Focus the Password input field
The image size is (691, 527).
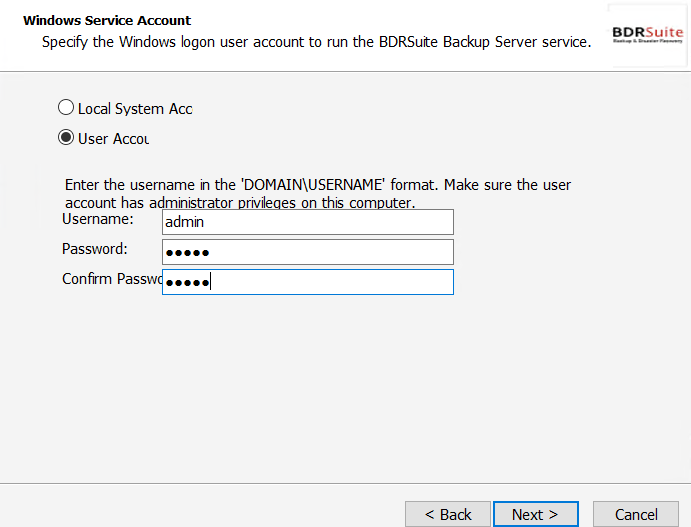[x=308, y=252]
